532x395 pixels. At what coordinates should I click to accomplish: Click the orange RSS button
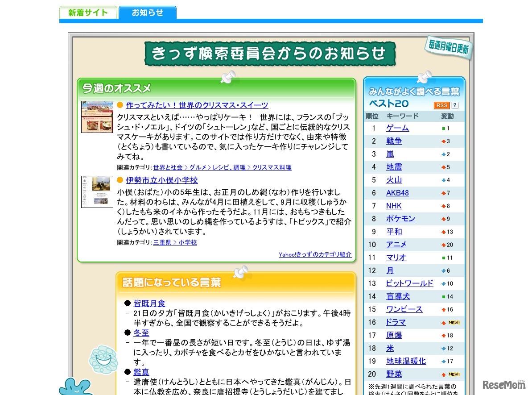[x=441, y=105]
